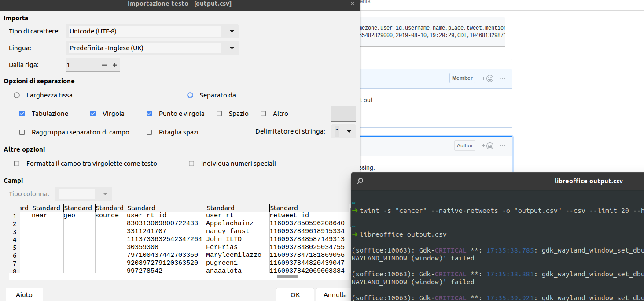Add emoji reaction beside the Author badge

[x=487, y=145]
